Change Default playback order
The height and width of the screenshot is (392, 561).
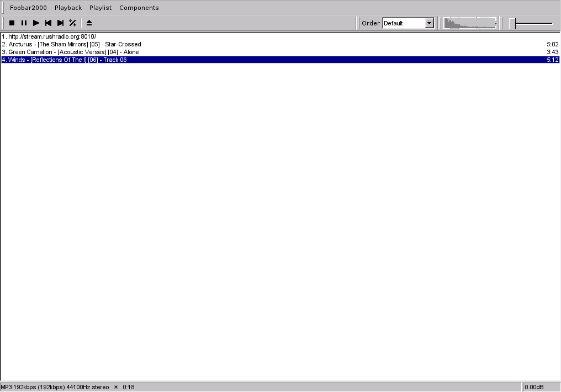click(x=407, y=23)
